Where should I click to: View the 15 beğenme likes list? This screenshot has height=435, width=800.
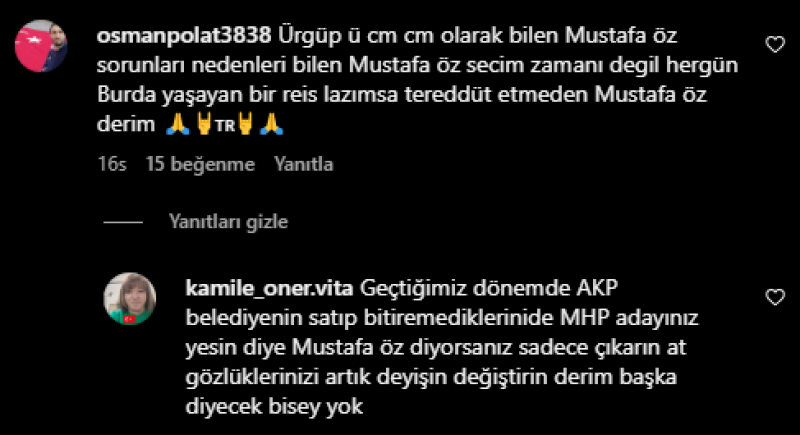[200, 164]
